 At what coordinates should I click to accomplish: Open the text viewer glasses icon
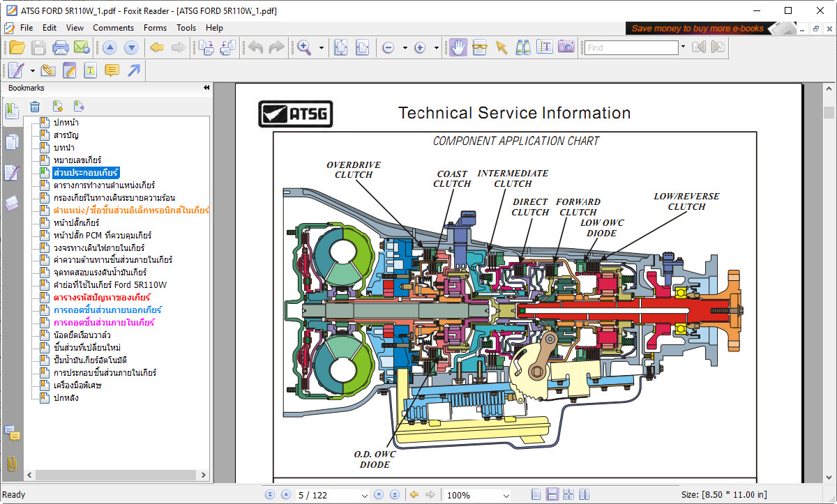coord(480,47)
